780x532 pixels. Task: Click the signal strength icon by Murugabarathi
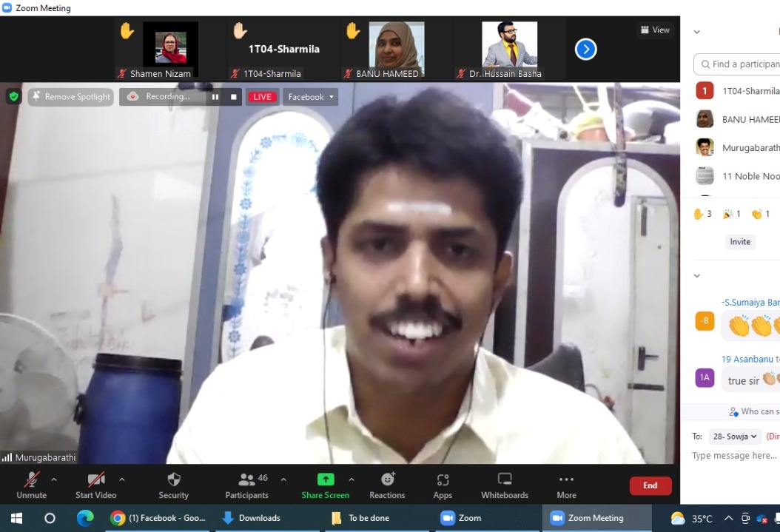(7, 457)
